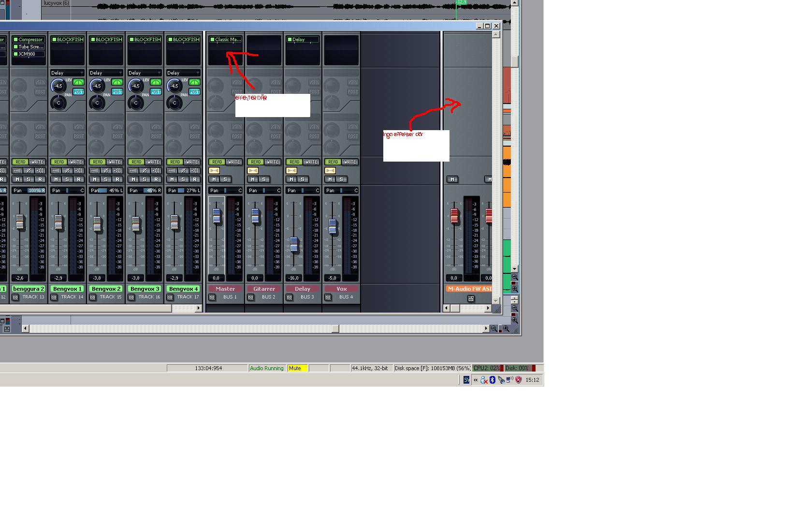Viewport: 812px width, 508px height.
Task: Click the input echo icon on Bengvox 4
Action: [x=194, y=171]
